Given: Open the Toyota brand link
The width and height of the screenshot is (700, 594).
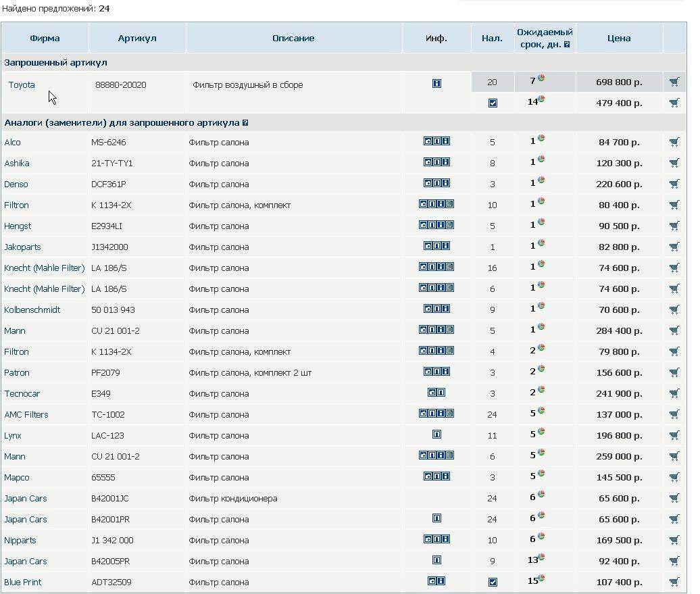Looking at the screenshot, I should click(x=22, y=85).
